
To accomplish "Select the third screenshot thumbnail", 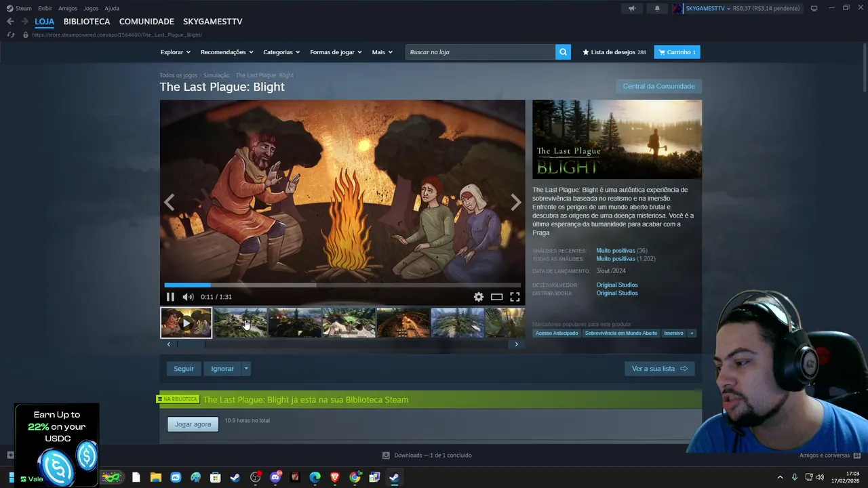I will coord(294,323).
